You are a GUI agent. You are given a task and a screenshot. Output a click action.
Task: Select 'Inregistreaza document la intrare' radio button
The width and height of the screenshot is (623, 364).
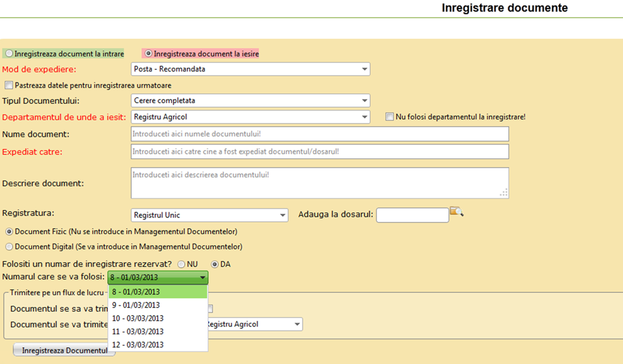[9, 54]
